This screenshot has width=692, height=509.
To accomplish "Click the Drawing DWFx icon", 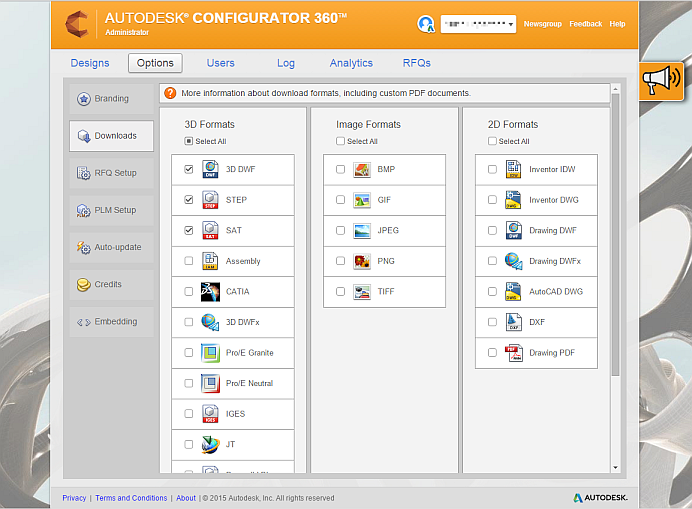I will click(x=514, y=261).
